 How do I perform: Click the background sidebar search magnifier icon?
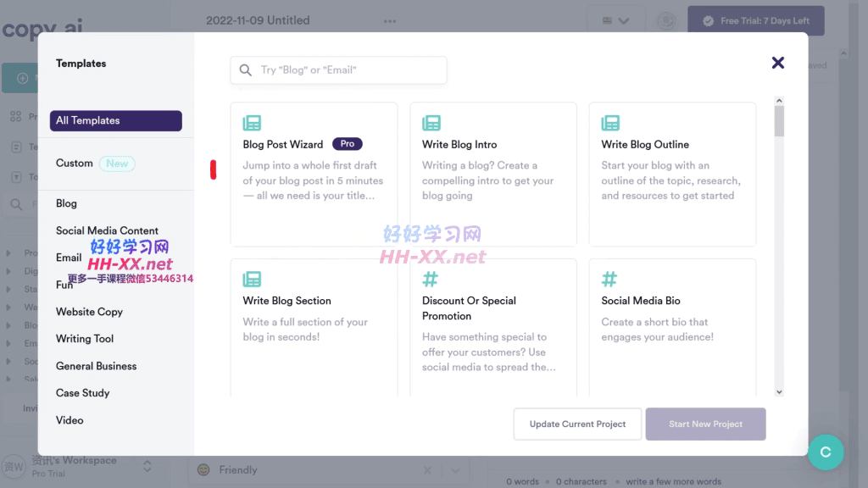coord(17,205)
